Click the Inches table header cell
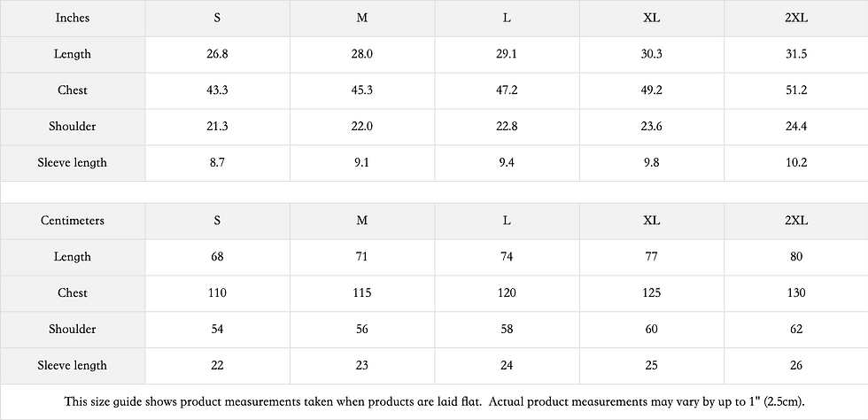This screenshot has height=420, width=868. coord(73,18)
